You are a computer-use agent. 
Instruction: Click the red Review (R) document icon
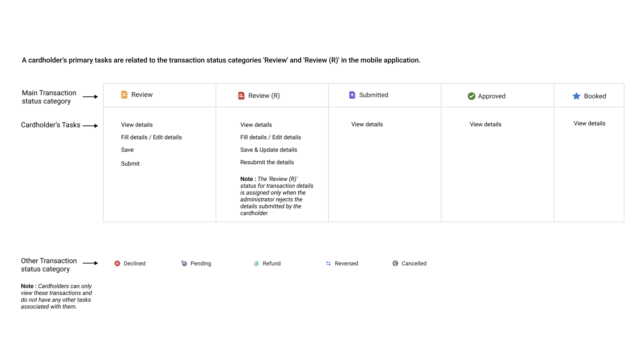(x=241, y=96)
